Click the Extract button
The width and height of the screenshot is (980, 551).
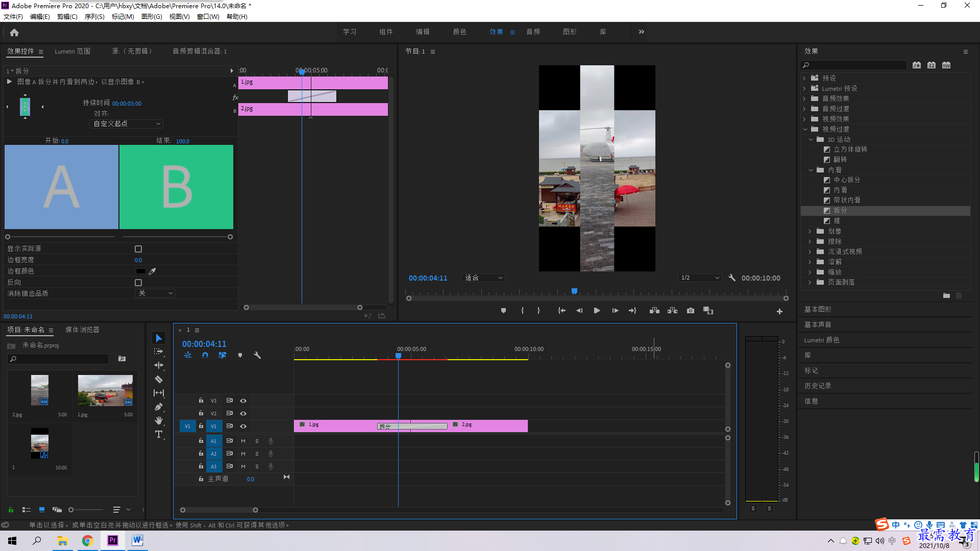coord(672,311)
